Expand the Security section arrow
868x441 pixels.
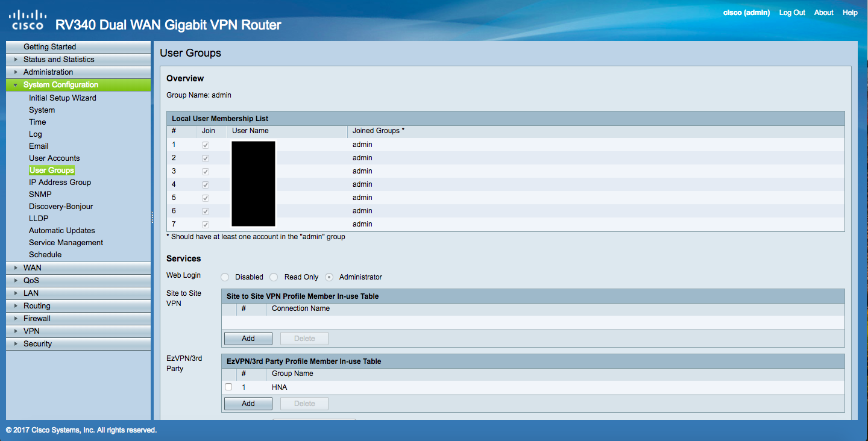click(x=16, y=344)
